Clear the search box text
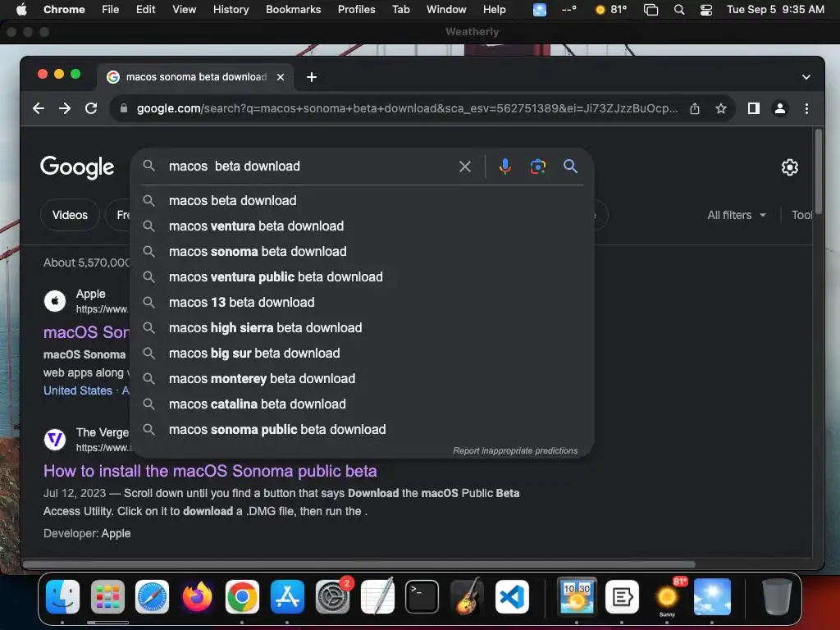Screen dimensions: 840x630 pos(465,167)
